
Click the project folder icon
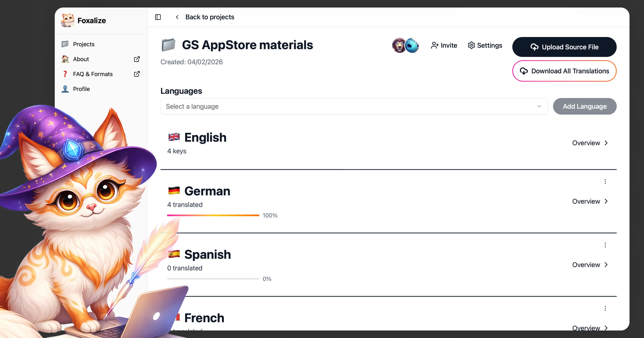[169, 45]
